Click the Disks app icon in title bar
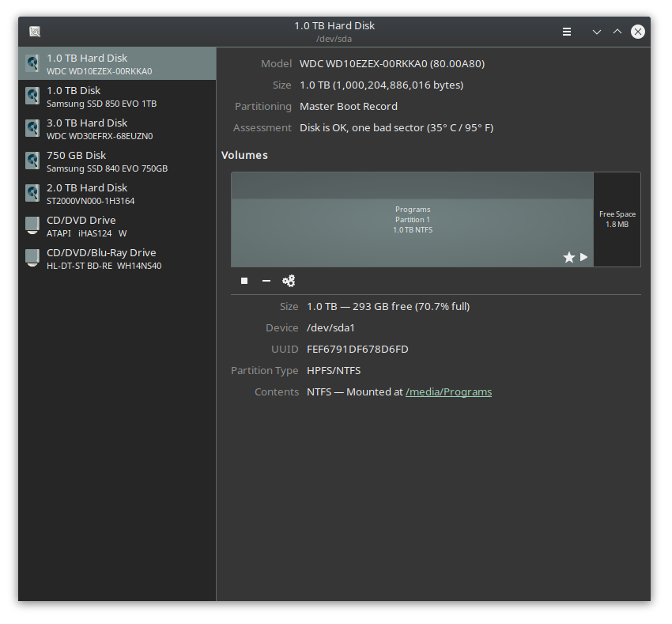This screenshot has height=624, width=672. (35, 32)
